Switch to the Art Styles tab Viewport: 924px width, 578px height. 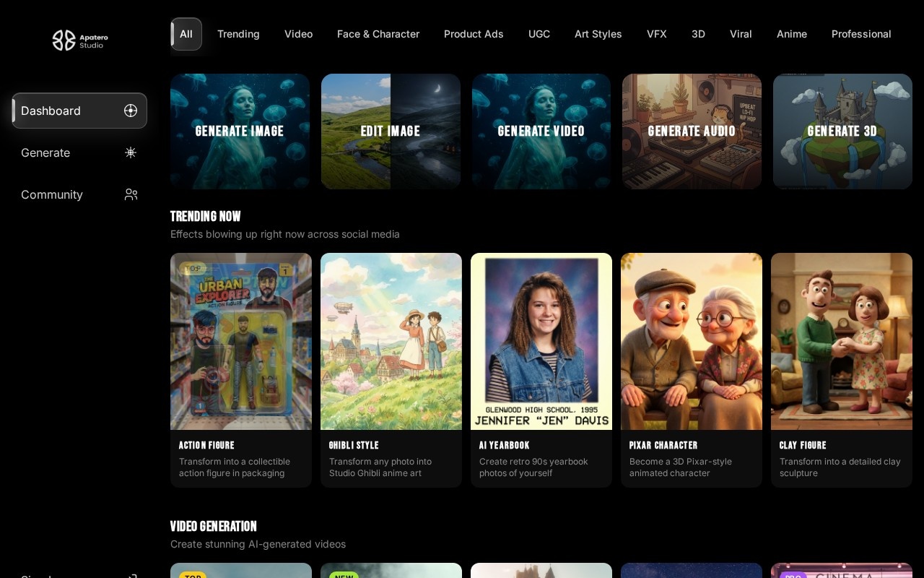click(x=598, y=34)
